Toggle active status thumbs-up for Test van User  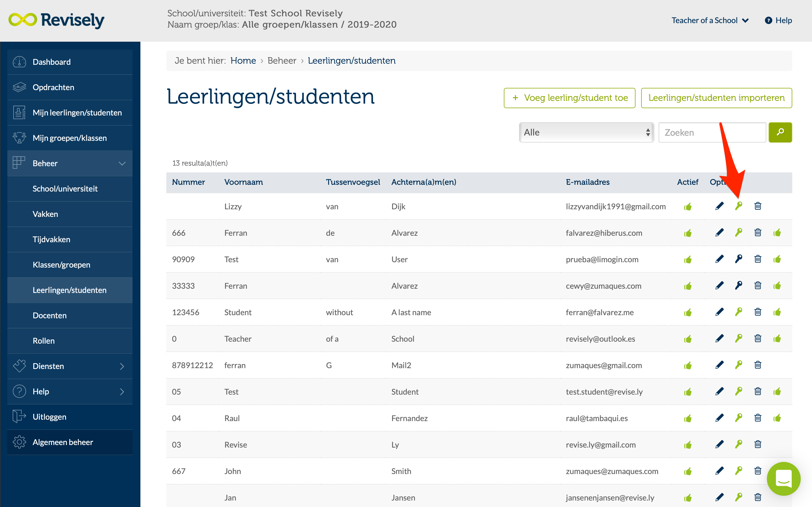click(x=688, y=259)
